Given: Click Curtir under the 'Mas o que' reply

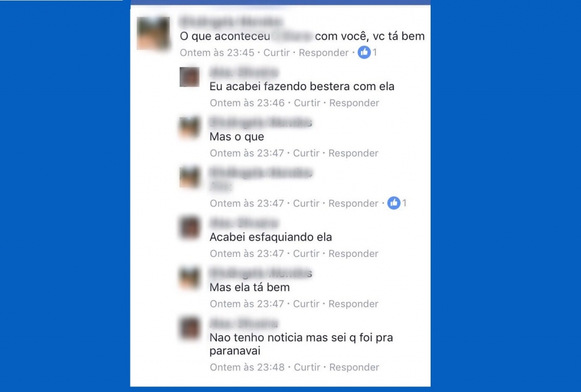Looking at the screenshot, I should [x=306, y=153].
